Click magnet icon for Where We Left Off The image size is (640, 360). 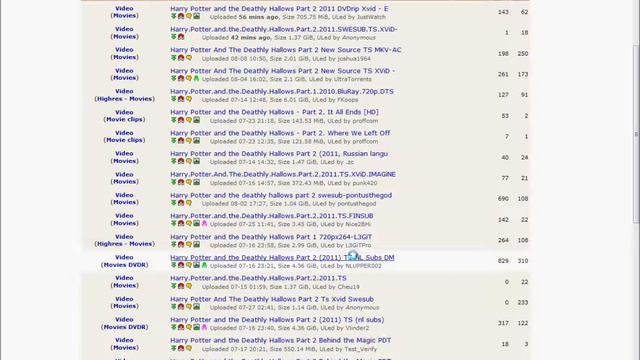181,141
